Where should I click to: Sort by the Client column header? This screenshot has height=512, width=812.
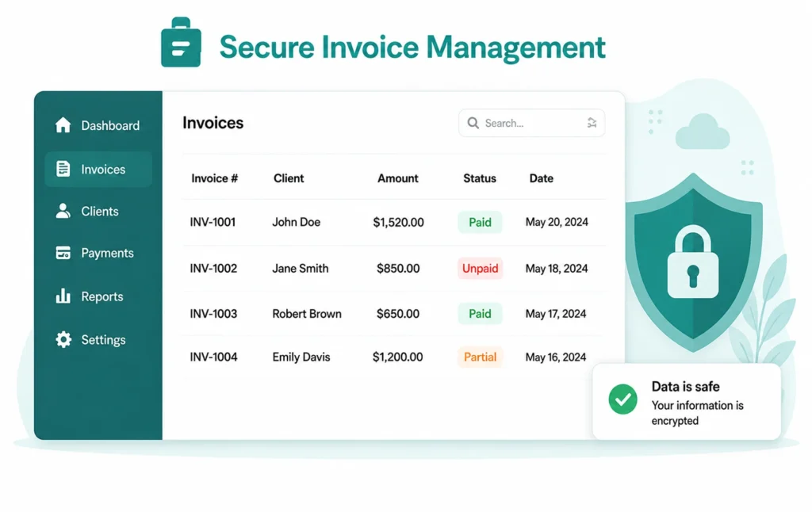point(289,178)
